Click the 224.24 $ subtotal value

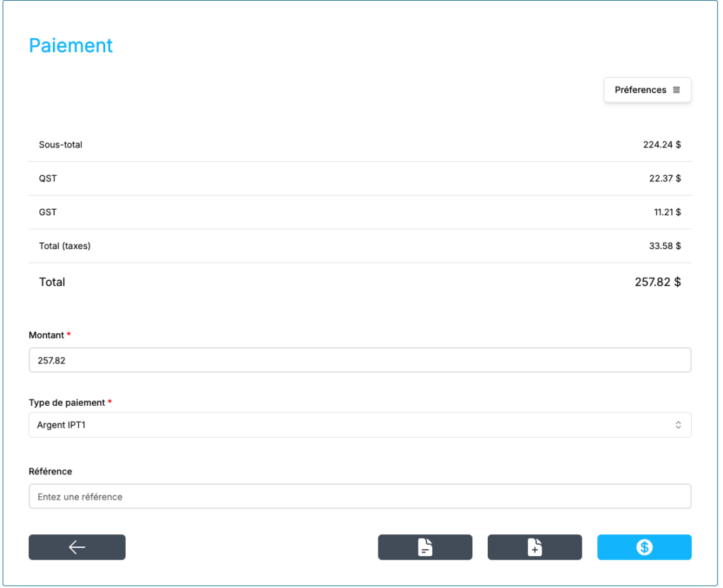coord(662,145)
